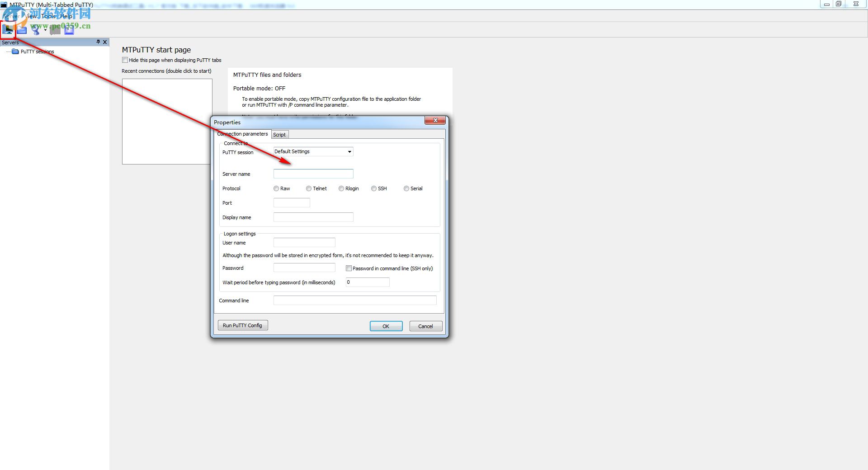This screenshot has height=470, width=868.
Task: Open the dropdown arrow beside the satellite dish icon
Action: [45, 30]
